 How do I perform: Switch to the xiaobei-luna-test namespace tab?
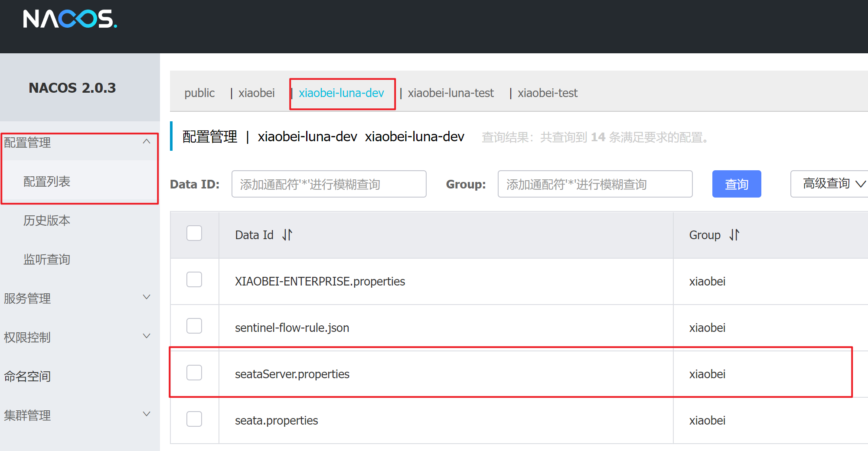tap(450, 93)
